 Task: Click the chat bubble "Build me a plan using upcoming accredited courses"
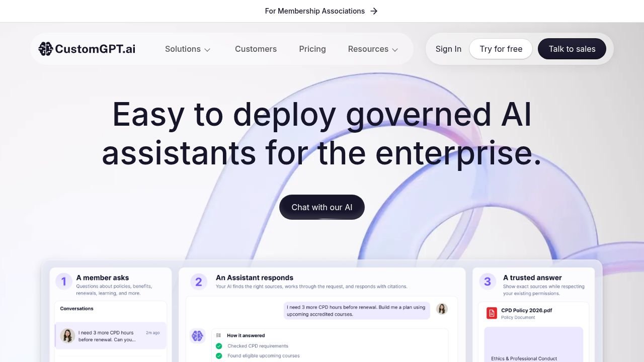[x=356, y=311]
